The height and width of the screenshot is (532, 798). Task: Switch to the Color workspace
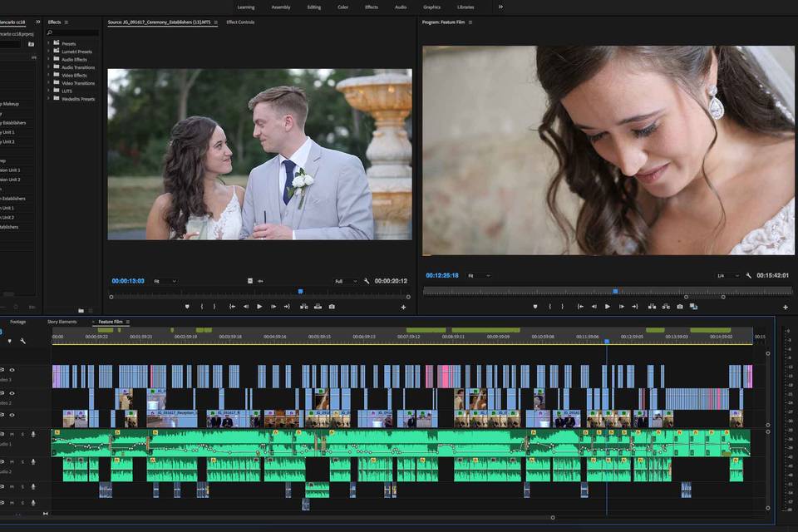pyautogui.click(x=343, y=7)
